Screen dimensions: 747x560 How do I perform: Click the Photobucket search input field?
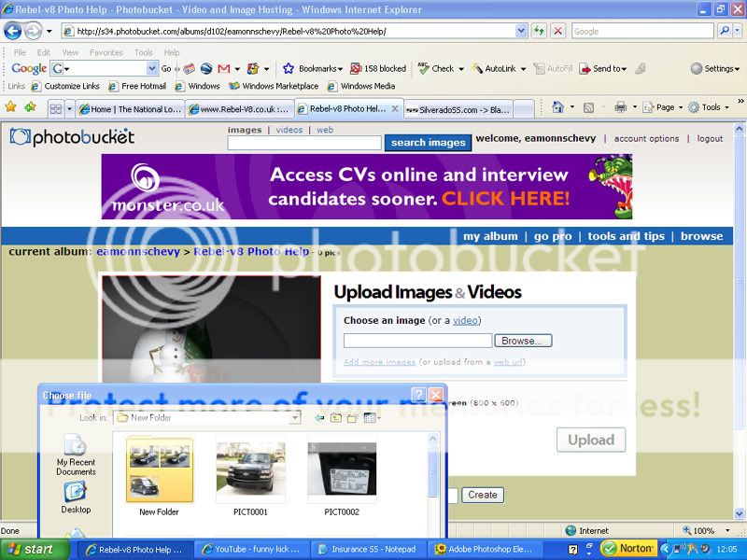304,143
